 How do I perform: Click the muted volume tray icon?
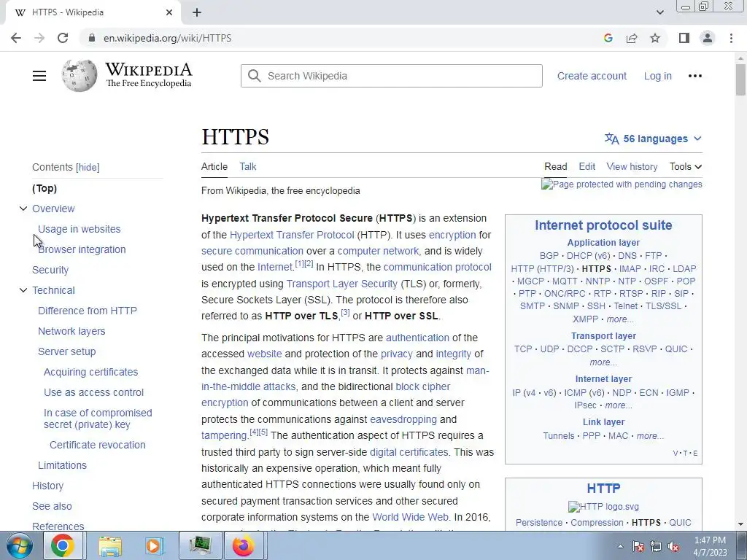(673, 547)
